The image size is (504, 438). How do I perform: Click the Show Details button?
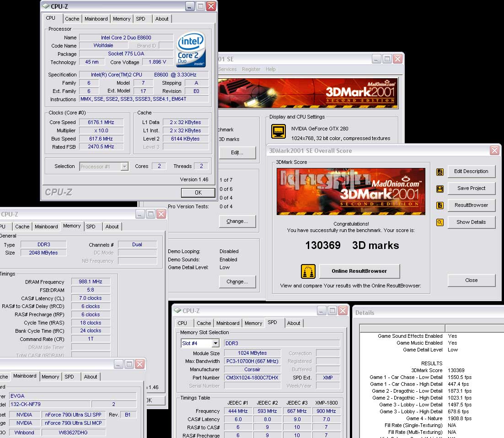pyautogui.click(x=471, y=222)
